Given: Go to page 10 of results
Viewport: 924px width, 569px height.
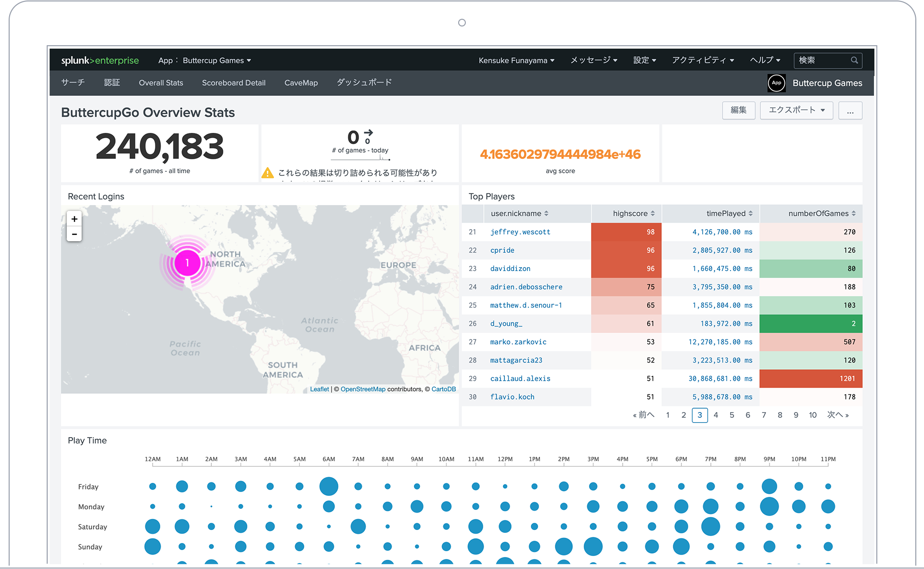Looking at the screenshot, I should [x=813, y=415].
